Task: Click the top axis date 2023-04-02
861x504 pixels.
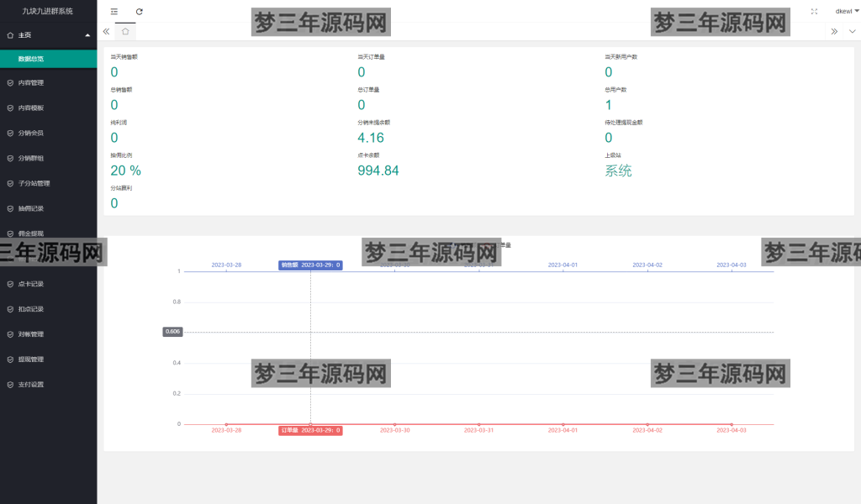Action: click(x=647, y=265)
